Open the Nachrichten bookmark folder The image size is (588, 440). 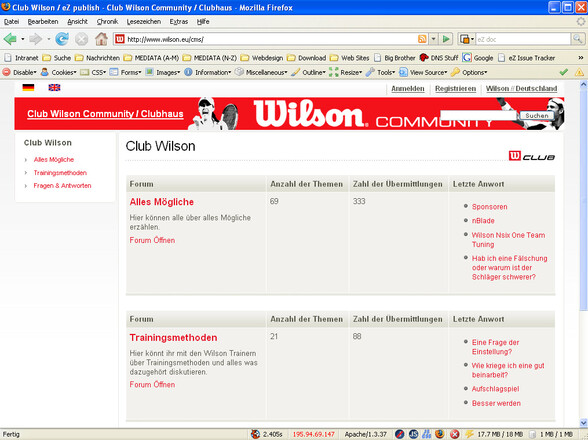click(97, 58)
